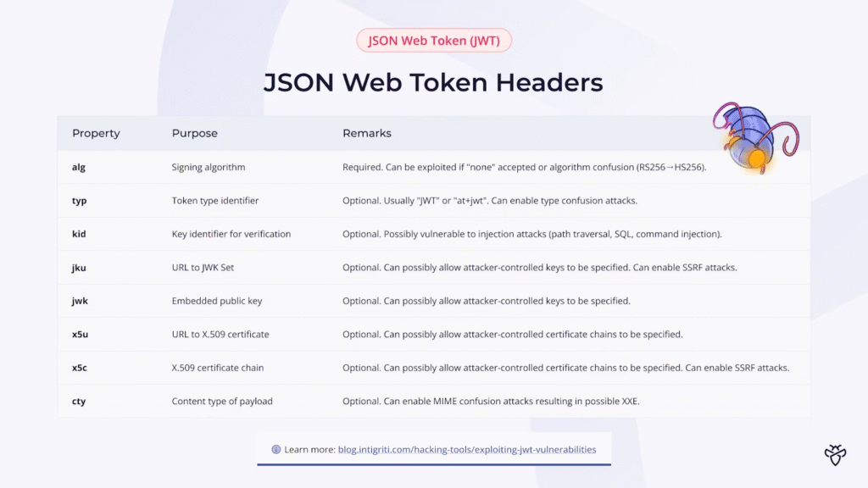The image size is (868, 488).
Task: Select the Purpose column header
Action: 194,133
